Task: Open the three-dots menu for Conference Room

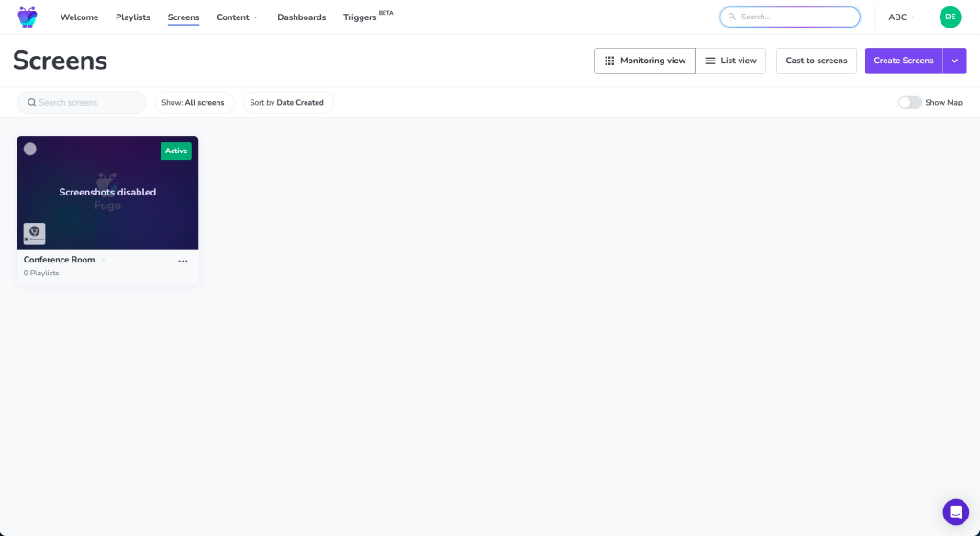Action: 183,262
